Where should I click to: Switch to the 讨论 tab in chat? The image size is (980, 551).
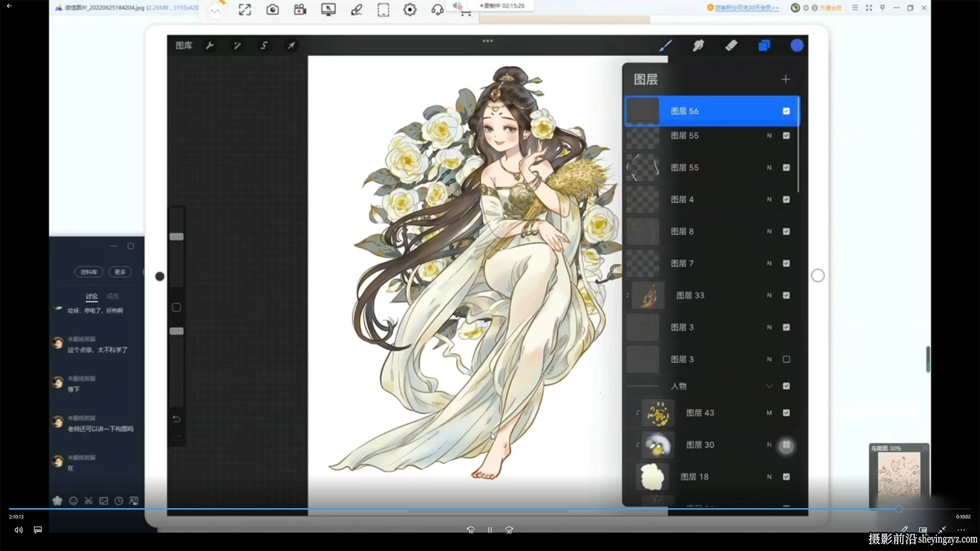tap(91, 296)
